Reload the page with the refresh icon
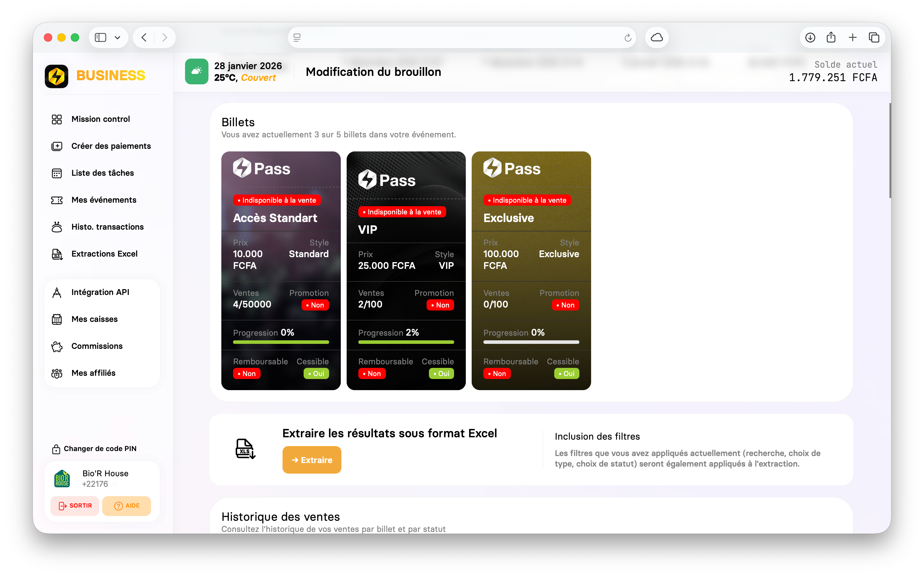Image resolution: width=924 pixels, height=577 pixels. point(628,37)
